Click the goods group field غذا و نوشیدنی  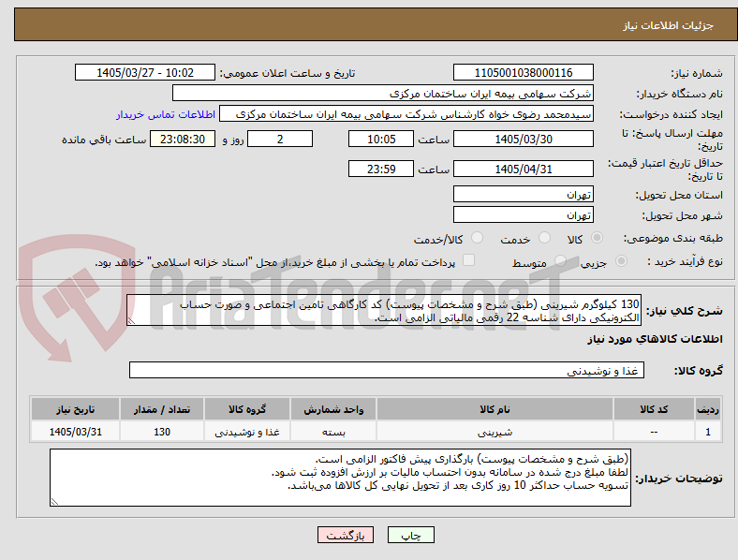pyautogui.click(x=387, y=370)
